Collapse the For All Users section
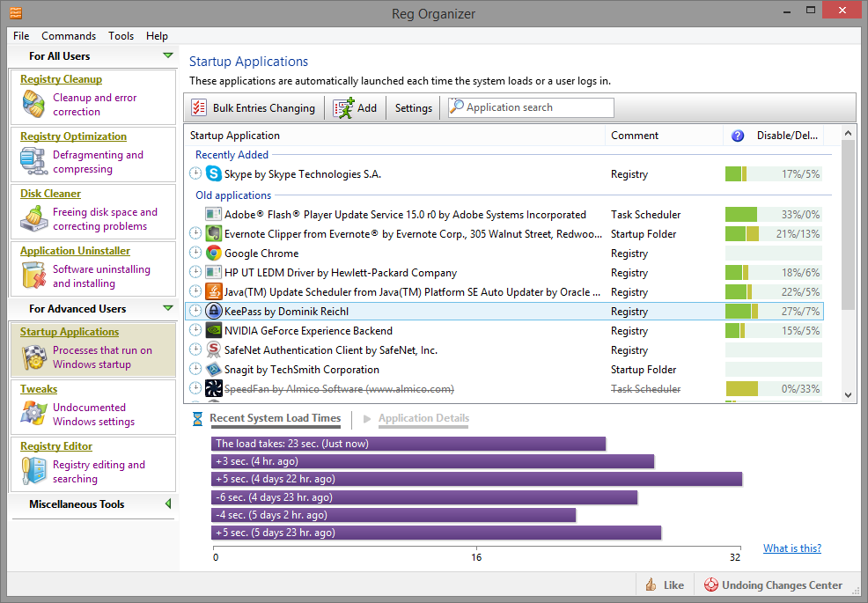The height and width of the screenshot is (603, 868). tap(168, 55)
